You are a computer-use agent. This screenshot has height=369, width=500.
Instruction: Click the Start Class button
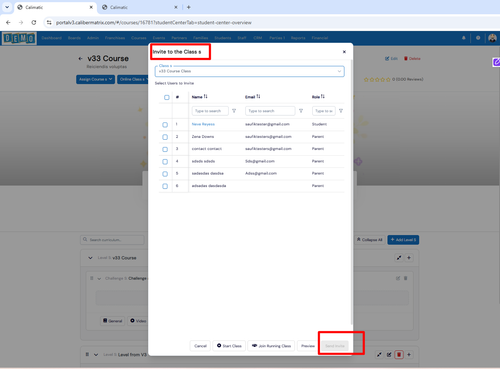click(229, 346)
